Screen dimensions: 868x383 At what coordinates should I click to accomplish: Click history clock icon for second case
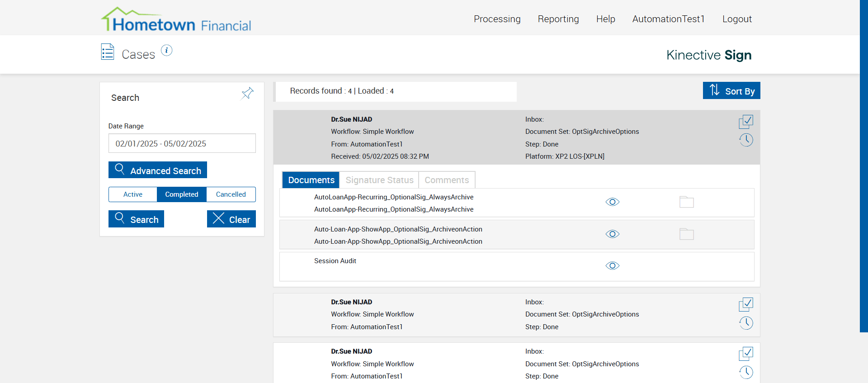click(x=746, y=323)
